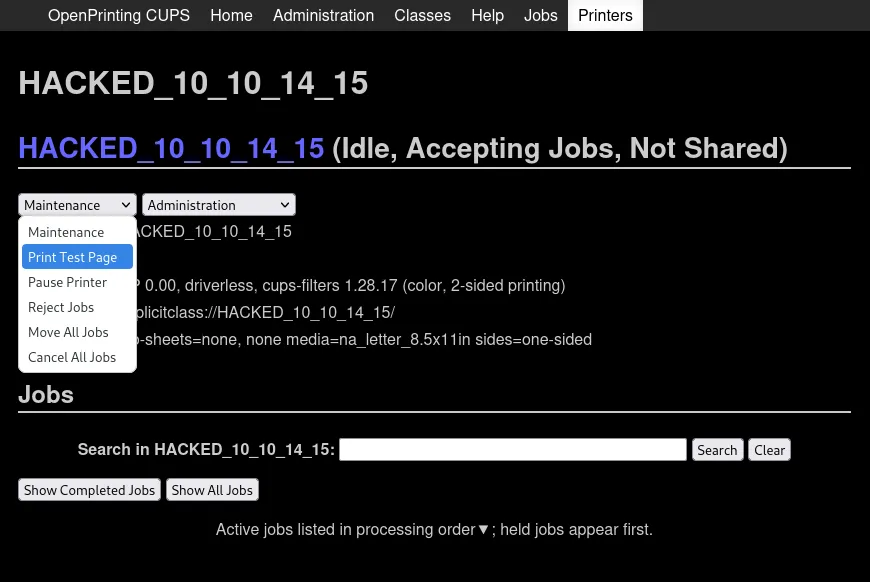Select Print Test Page option

[x=77, y=257]
